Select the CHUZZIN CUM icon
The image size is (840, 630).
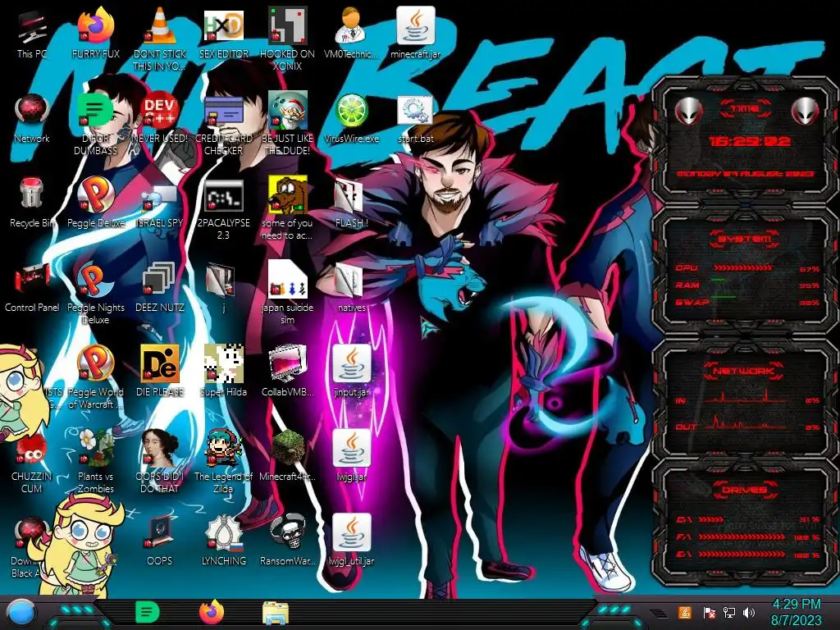pos(32,449)
